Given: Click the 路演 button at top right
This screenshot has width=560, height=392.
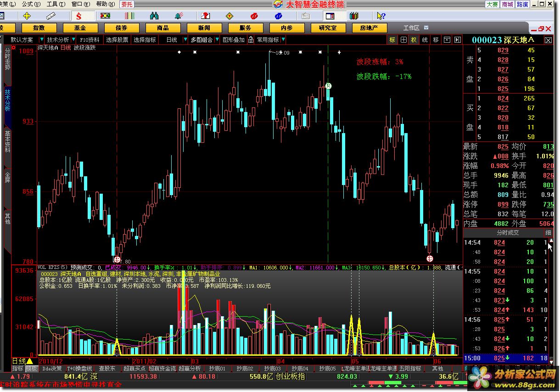Looking at the screenshot, I should click(522, 4).
